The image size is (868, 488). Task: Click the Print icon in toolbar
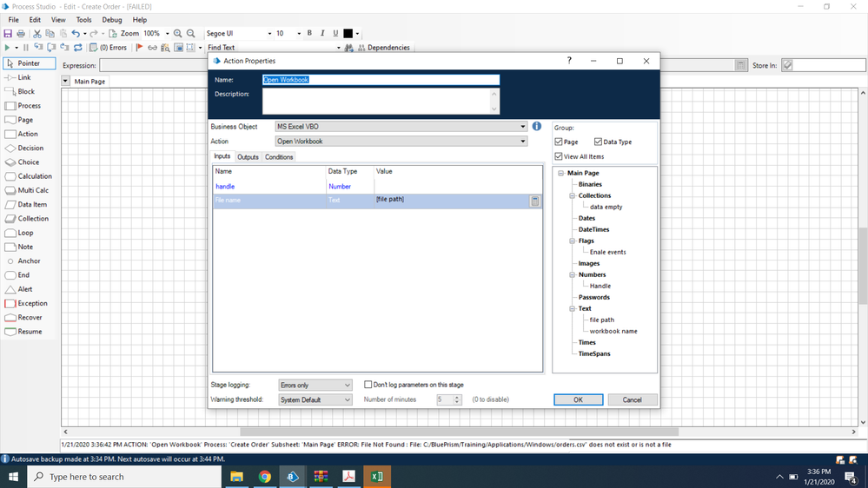(x=21, y=34)
